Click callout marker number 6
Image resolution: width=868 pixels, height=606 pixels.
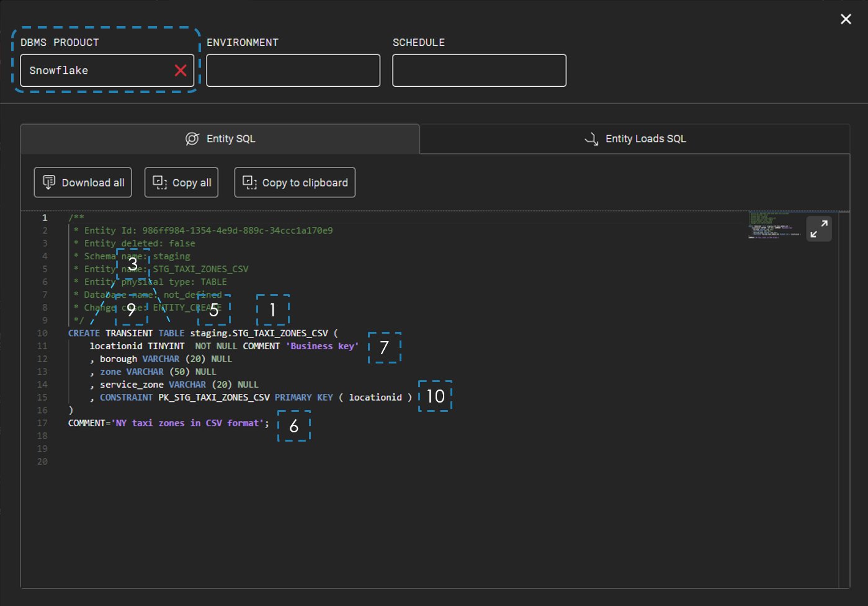click(x=293, y=426)
